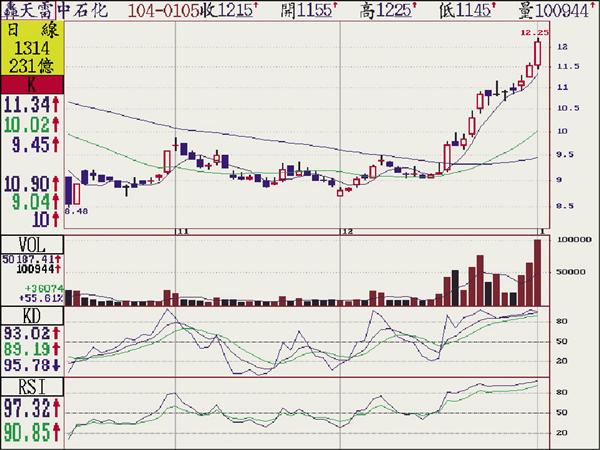Click the 50000 volume axis label
This screenshot has width=600, height=450.
click(x=572, y=272)
